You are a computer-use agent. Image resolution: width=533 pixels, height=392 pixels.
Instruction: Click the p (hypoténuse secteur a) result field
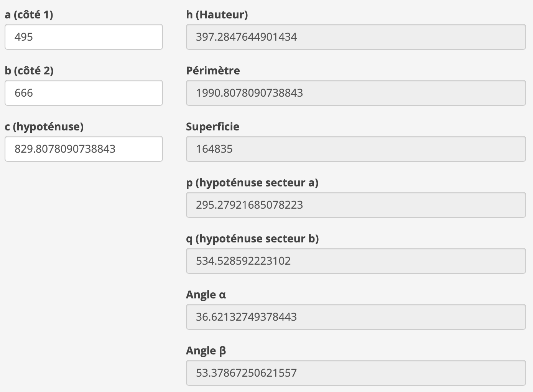pos(356,205)
